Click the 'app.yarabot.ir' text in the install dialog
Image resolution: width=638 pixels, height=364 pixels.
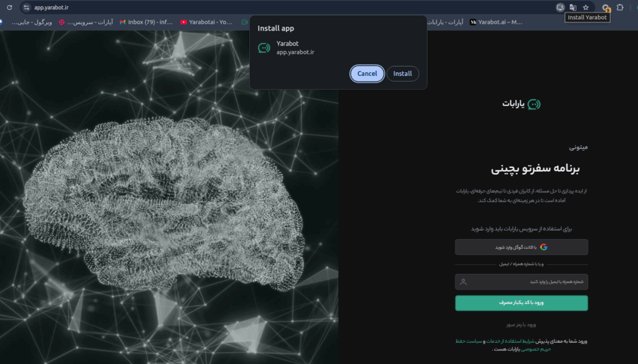coord(295,52)
